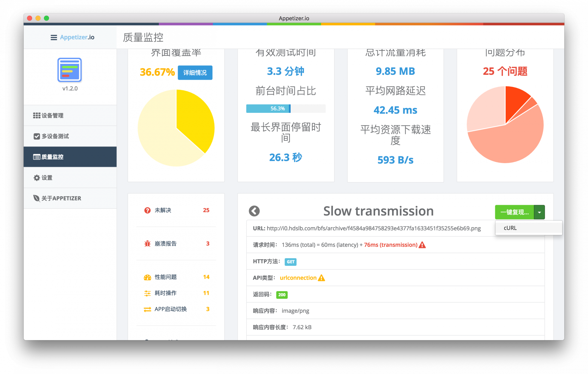Click the Slow transmission title
The width and height of the screenshot is (588, 374).
379,211
